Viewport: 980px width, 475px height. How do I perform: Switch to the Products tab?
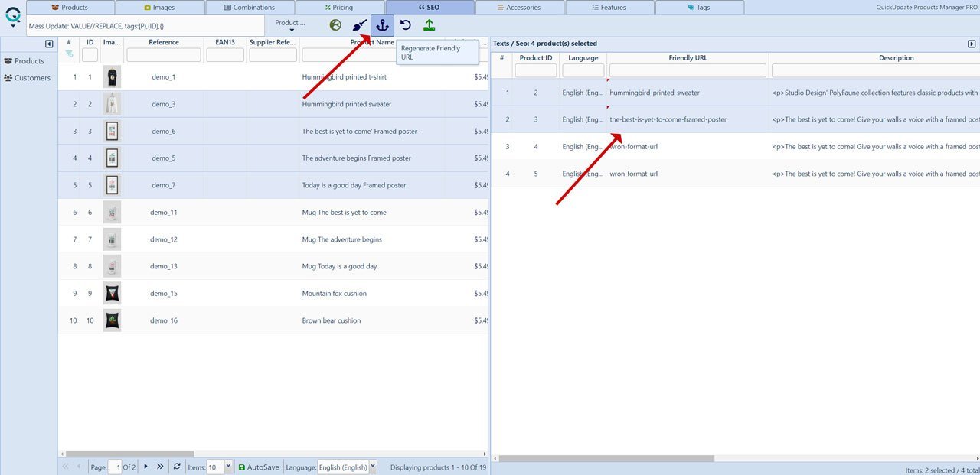tap(70, 7)
